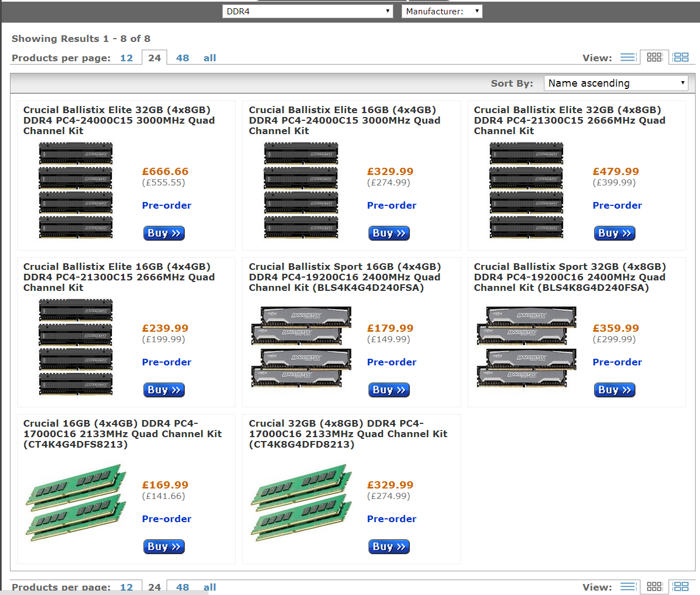The image size is (700, 595).
Task: Buy Crucial 32GB 2133MHz kit CT4K8G4DFD8213
Action: [x=389, y=547]
